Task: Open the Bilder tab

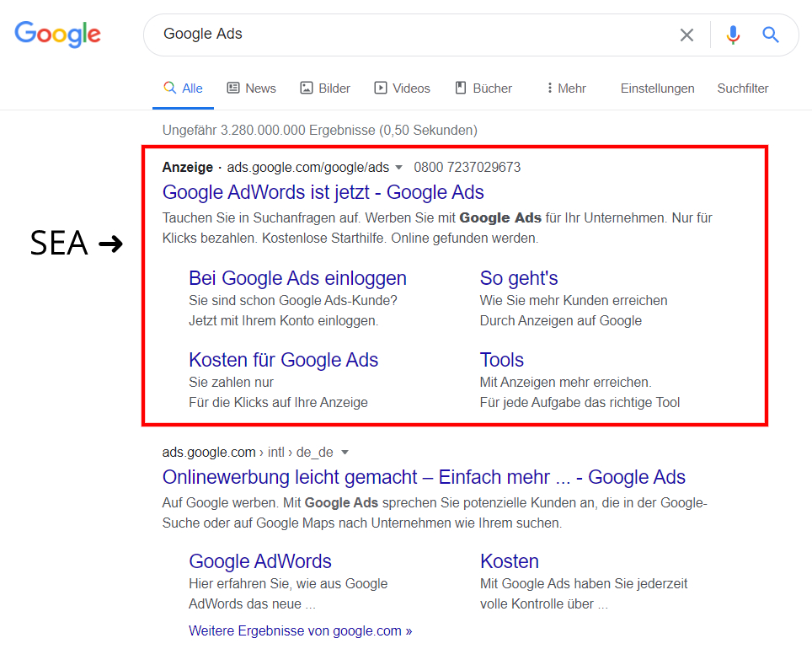Action: click(325, 88)
